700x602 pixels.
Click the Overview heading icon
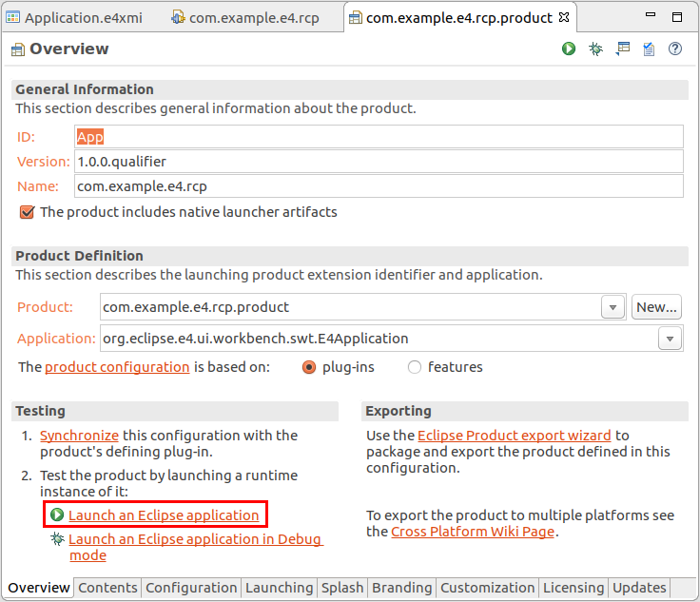[18, 49]
